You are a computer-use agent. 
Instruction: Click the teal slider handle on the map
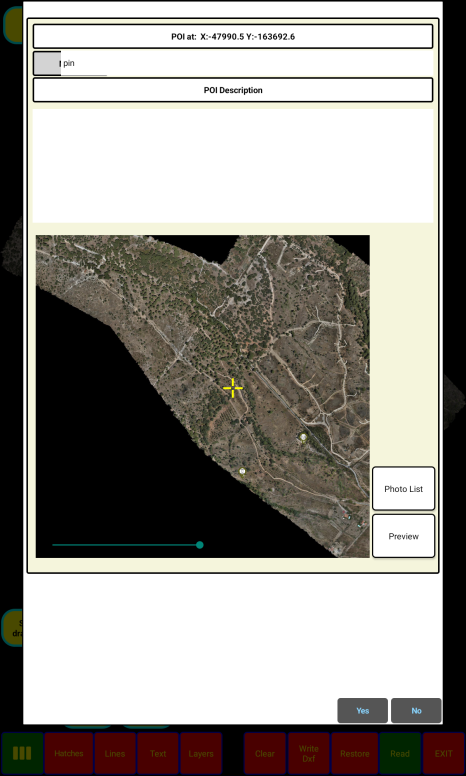(x=200, y=545)
